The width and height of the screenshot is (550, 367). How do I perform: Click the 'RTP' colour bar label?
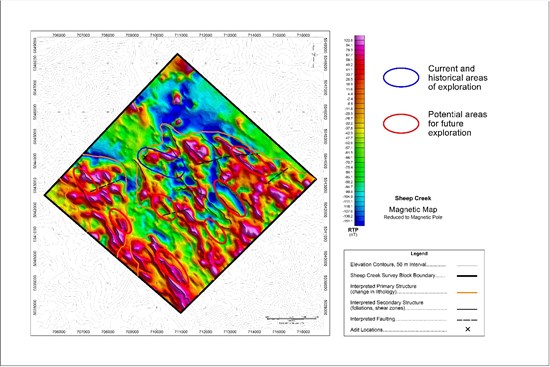click(353, 230)
